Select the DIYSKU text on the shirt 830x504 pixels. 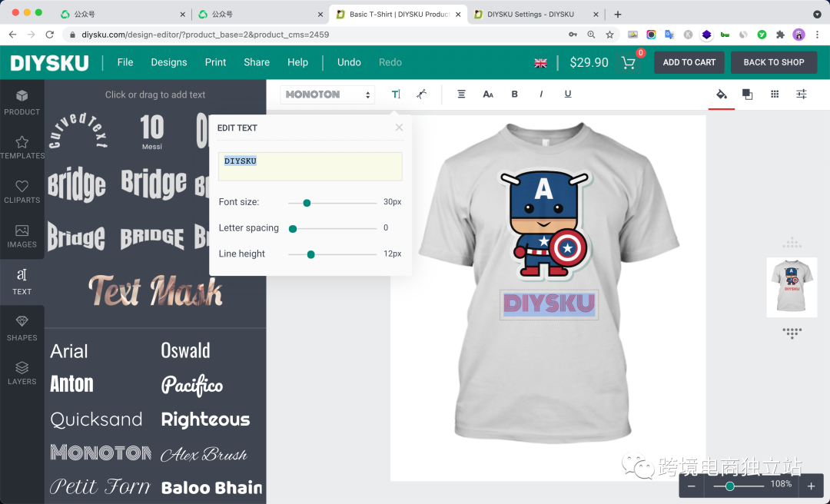click(549, 304)
